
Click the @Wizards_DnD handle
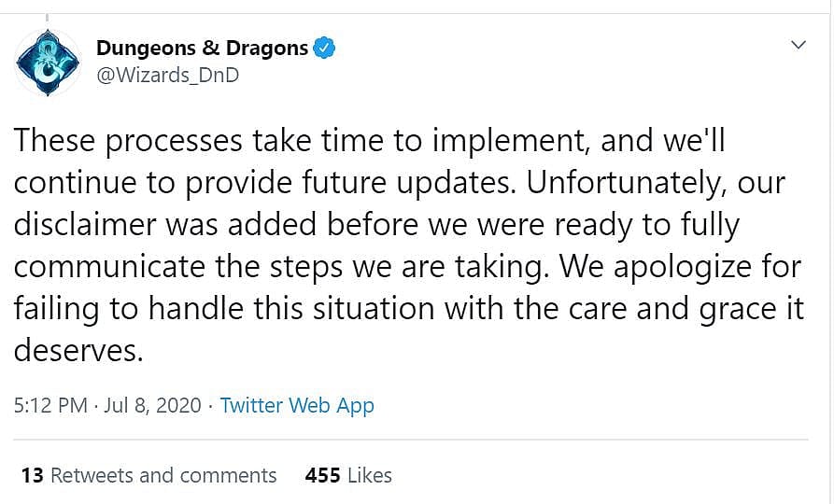point(167,75)
